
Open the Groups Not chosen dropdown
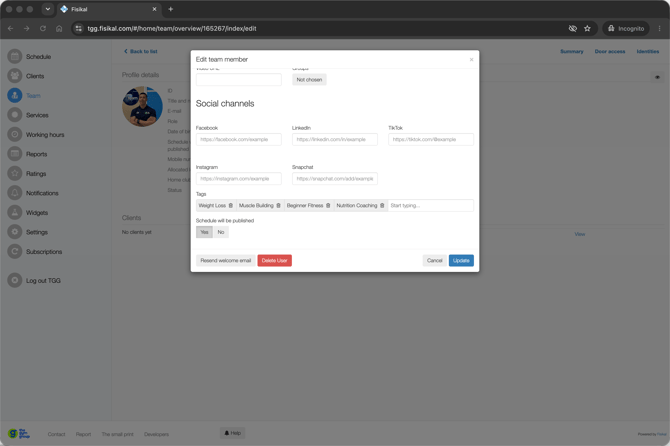(x=309, y=79)
